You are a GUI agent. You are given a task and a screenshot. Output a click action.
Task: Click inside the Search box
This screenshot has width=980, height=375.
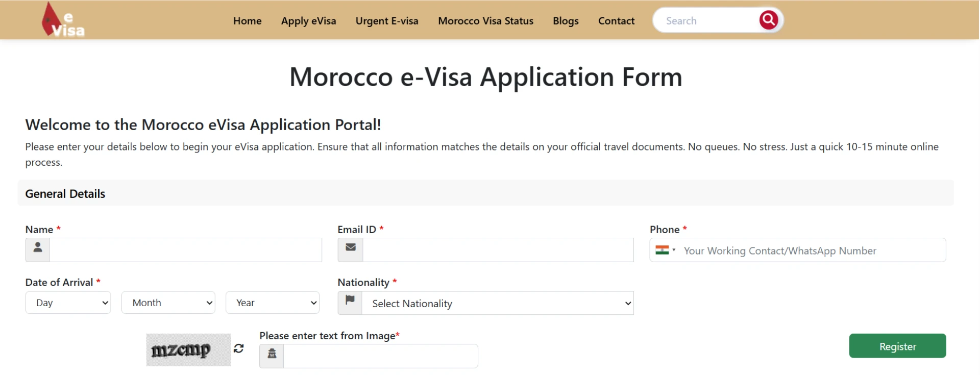pyautogui.click(x=709, y=20)
